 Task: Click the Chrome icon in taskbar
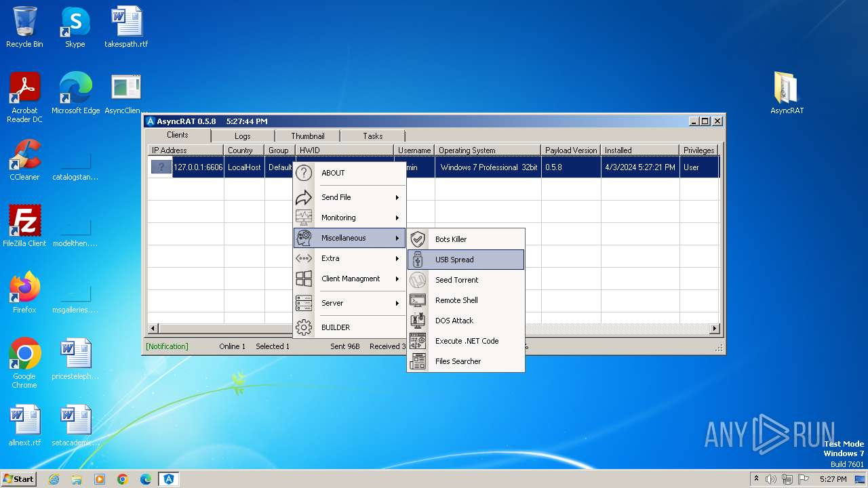tap(123, 479)
